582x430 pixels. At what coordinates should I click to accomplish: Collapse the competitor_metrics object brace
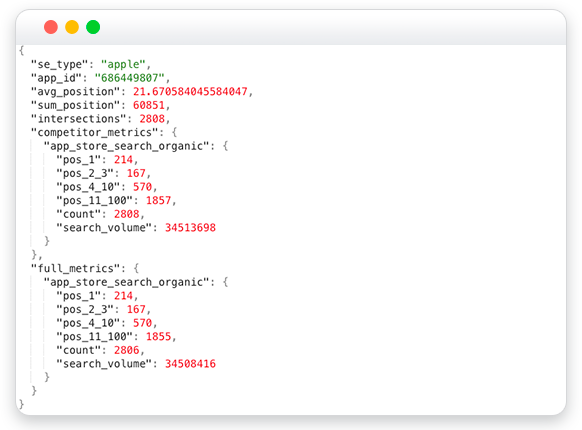(x=174, y=132)
